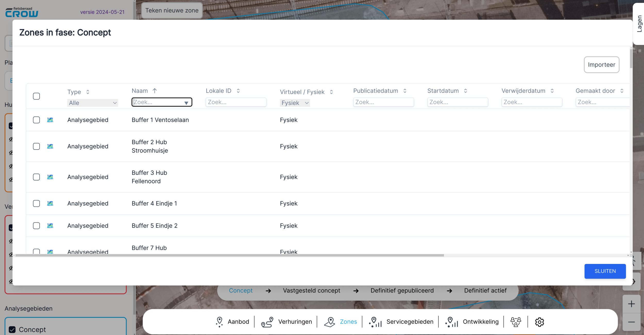Sort by Naam column arrow
This screenshot has height=335, width=644.
click(155, 91)
